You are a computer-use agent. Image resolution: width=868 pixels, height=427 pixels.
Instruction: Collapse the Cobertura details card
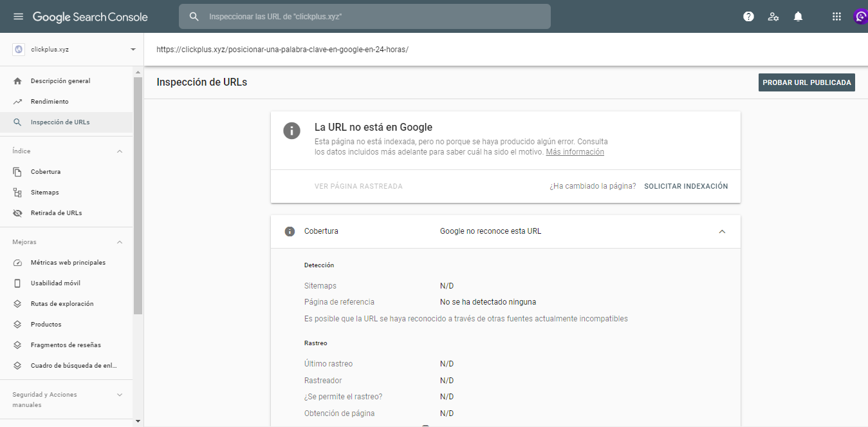tap(722, 231)
